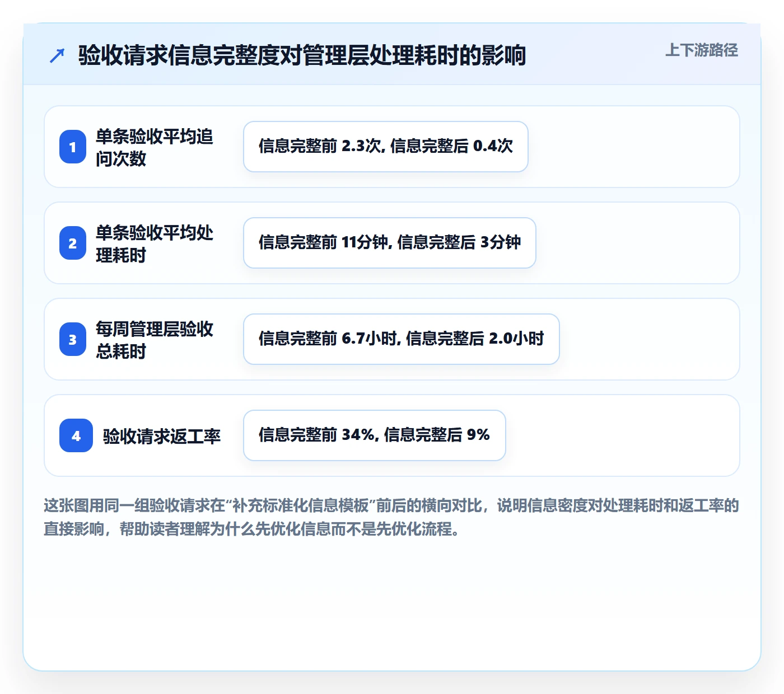
Task: Click the 上下游路径 label in the header
Action: [702, 50]
